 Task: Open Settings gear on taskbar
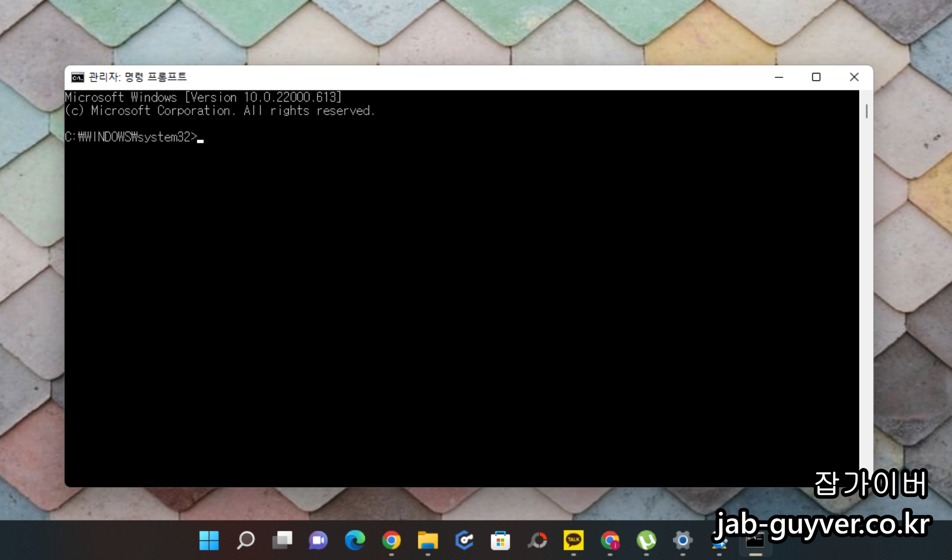tap(683, 540)
